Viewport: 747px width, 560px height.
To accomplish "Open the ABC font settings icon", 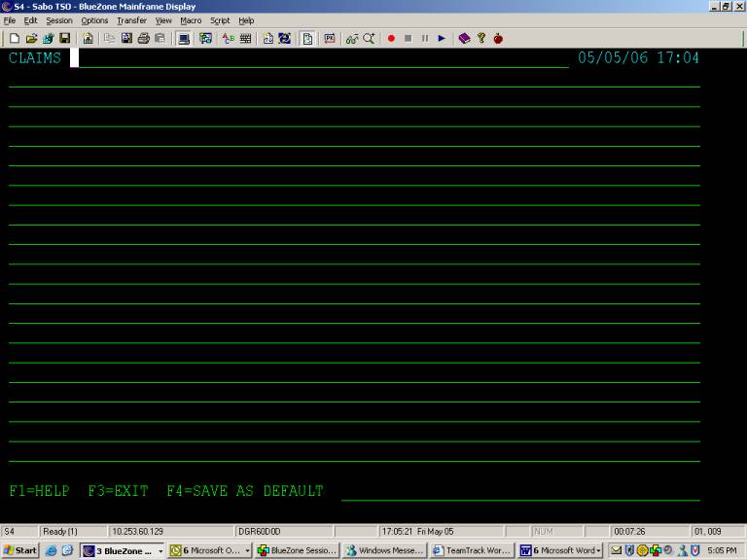I will point(229,39).
